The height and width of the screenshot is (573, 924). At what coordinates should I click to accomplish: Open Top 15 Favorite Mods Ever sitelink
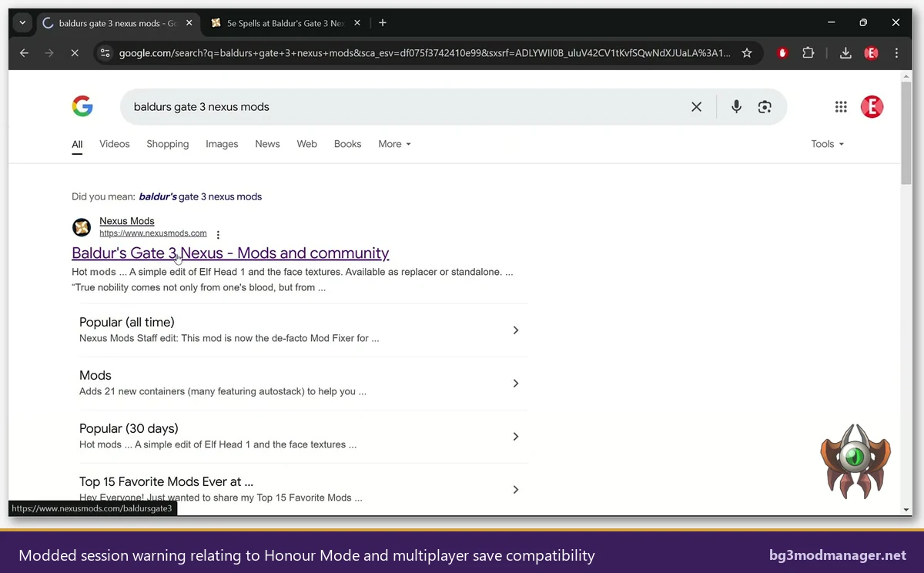(166, 481)
